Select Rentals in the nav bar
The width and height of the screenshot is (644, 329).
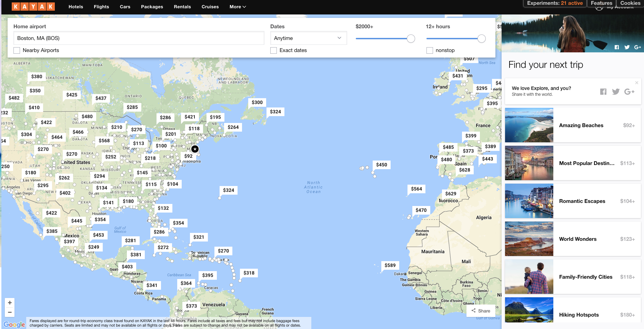(x=182, y=7)
